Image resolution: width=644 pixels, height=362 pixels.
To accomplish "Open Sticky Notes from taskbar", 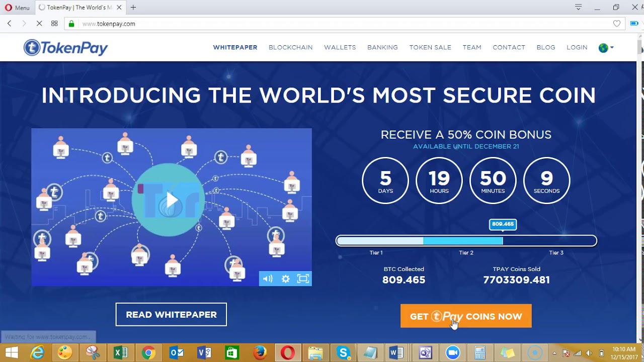I will 507,353.
